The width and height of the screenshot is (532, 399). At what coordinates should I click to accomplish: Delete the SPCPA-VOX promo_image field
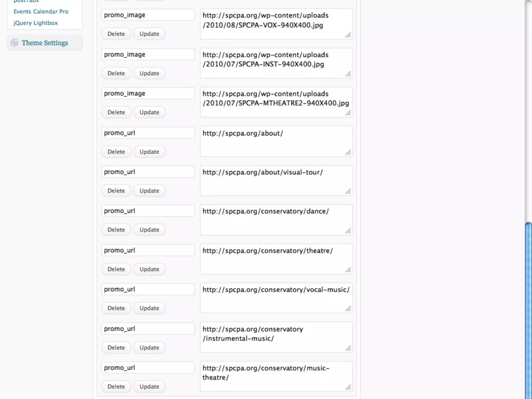pyautogui.click(x=116, y=34)
